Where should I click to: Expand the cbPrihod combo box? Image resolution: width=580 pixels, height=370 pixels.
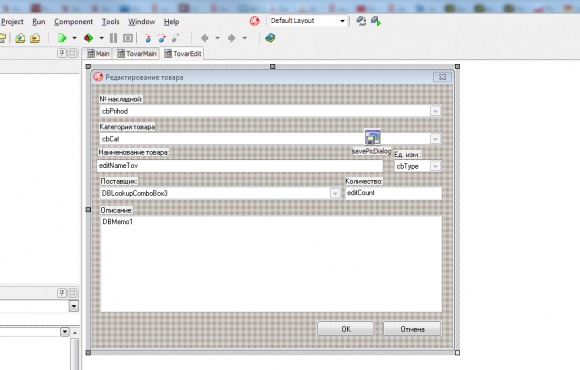pyautogui.click(x=435, y=111)
